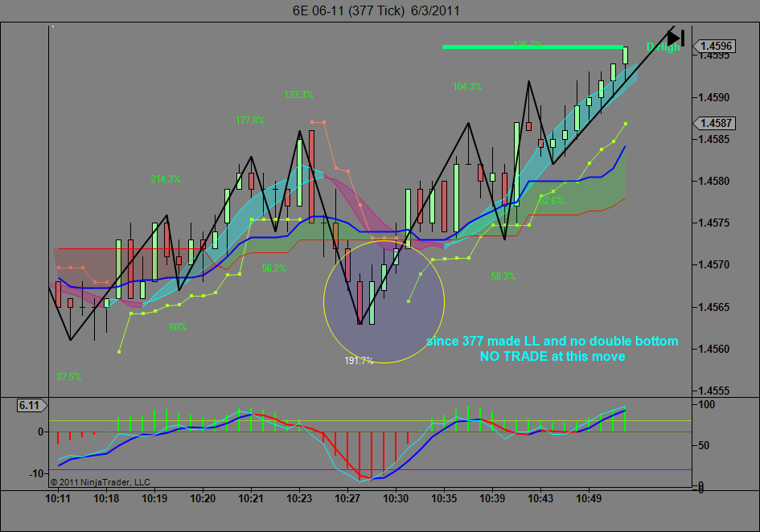Click the 10:21 time axis label
The image size is (760, 532).
click(251, 498)
